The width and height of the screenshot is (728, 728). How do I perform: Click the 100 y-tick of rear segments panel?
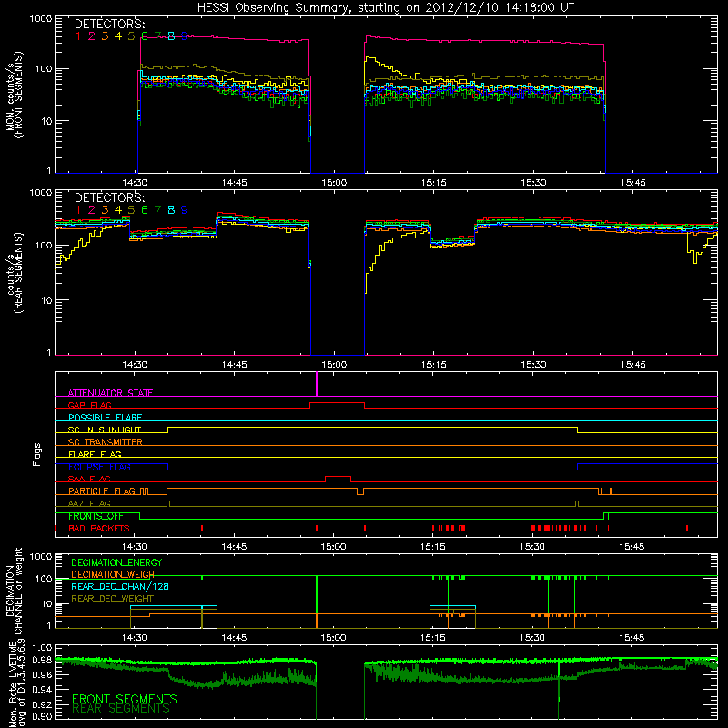(x=44, y=246)
